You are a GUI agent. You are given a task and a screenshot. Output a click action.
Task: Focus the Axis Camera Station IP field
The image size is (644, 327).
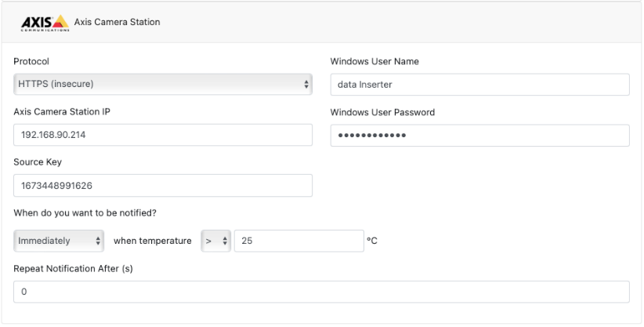[x=163, y=135]
